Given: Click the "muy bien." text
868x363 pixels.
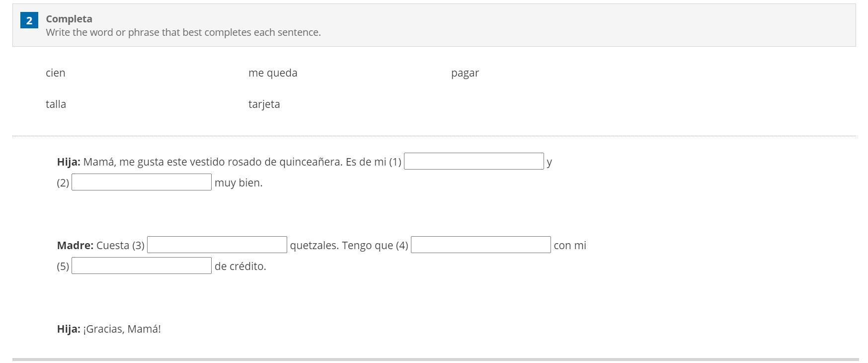Looking at the screenshot, I should click(238, 183).
